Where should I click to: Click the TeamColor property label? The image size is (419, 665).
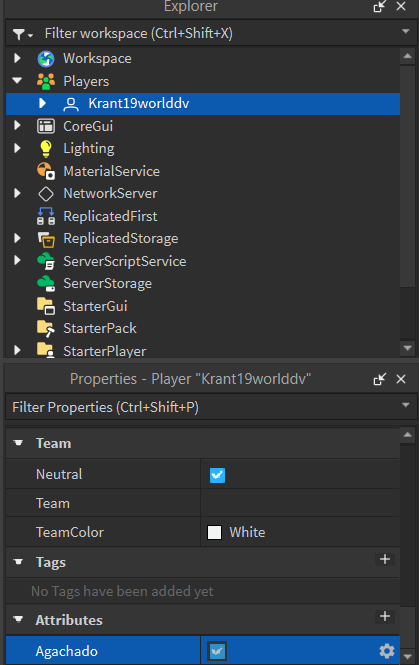click(70, 532)
